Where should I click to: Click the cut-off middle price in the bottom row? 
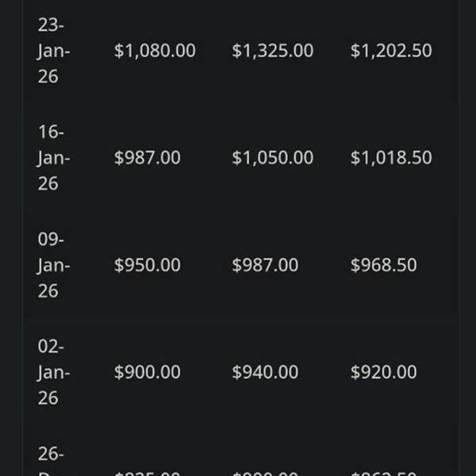point(265,473)
